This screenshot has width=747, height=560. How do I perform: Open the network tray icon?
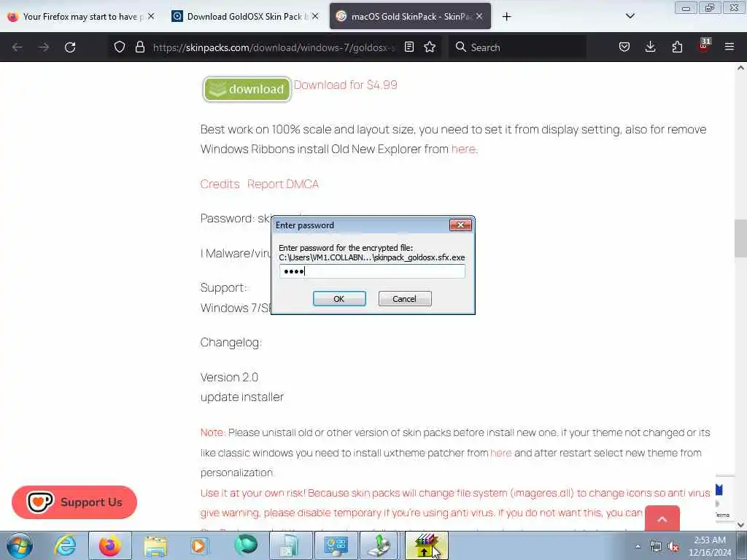tap(656, 547)
